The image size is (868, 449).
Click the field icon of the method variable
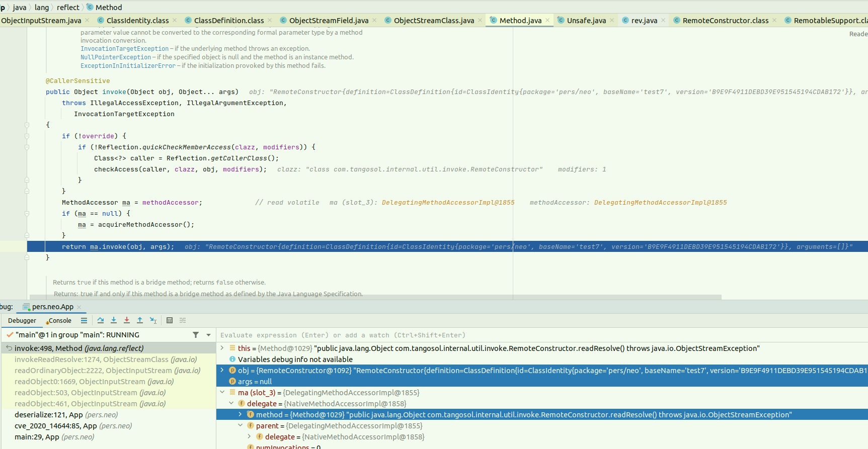coord(251,414)
